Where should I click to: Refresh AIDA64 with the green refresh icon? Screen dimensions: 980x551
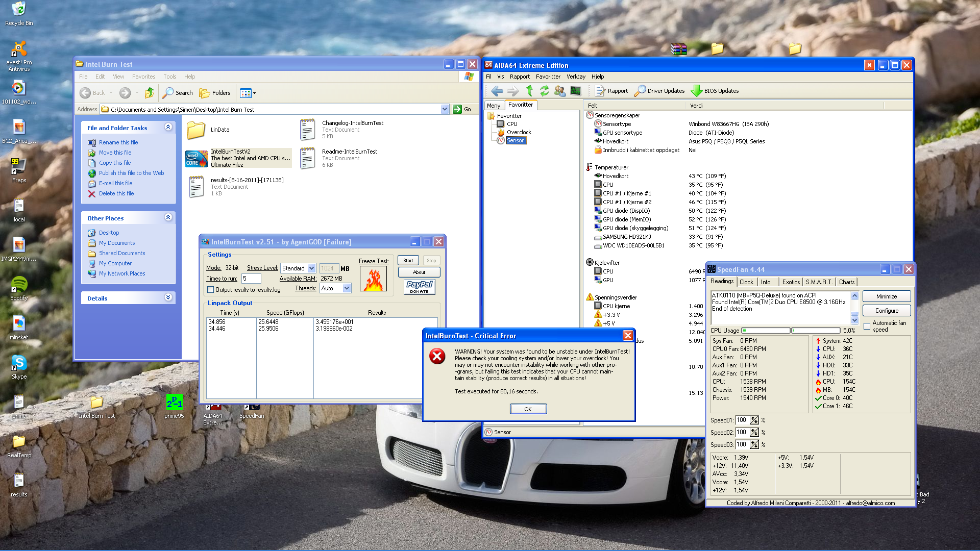[x=545, y=91]
